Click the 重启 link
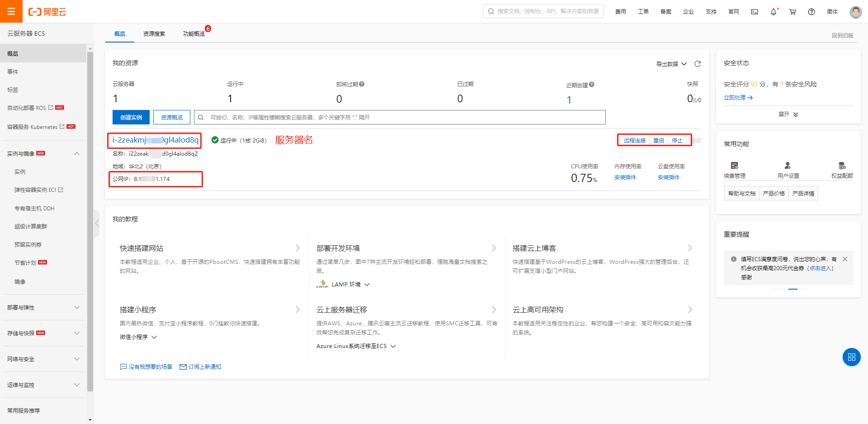 659,141
